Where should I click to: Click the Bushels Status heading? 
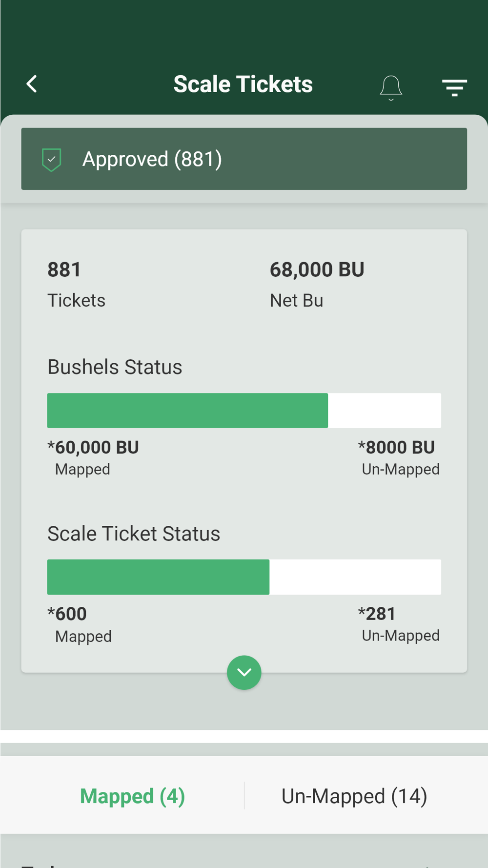coord(115,367)
